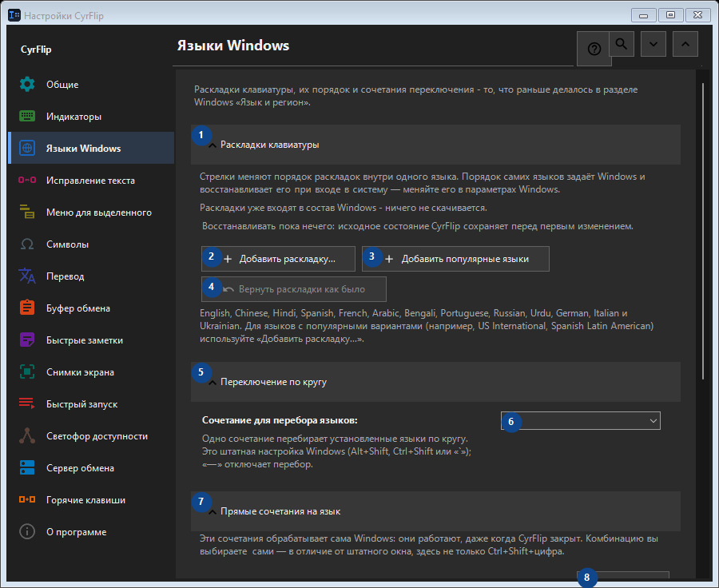Click the Вернуть раскладки как было button
The image size is (719, 588).
(294, 289)
